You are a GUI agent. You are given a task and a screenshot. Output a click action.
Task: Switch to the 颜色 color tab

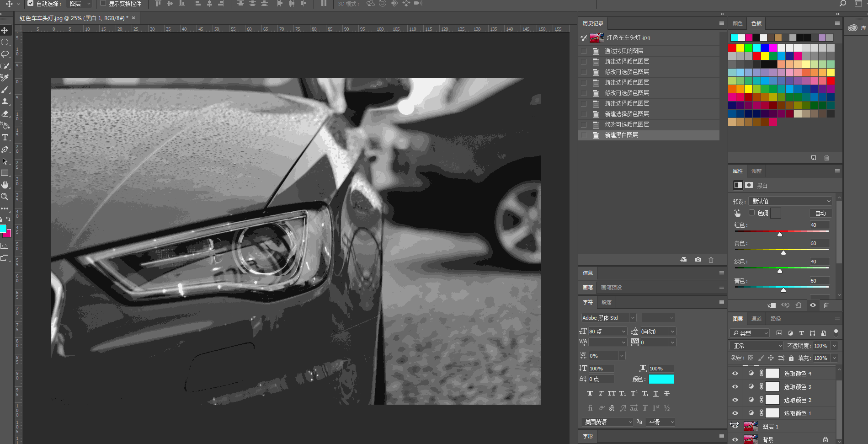(737, 23)
